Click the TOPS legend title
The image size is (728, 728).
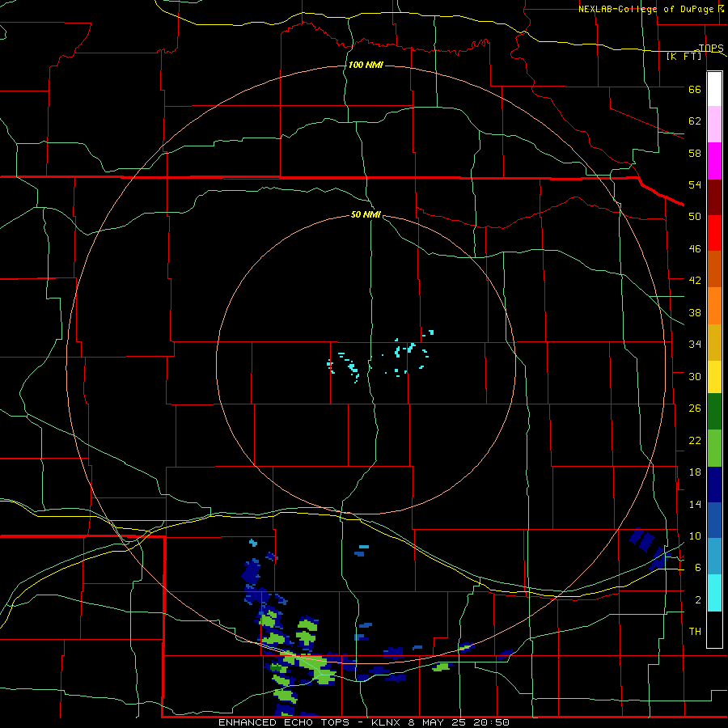point(711,48)
